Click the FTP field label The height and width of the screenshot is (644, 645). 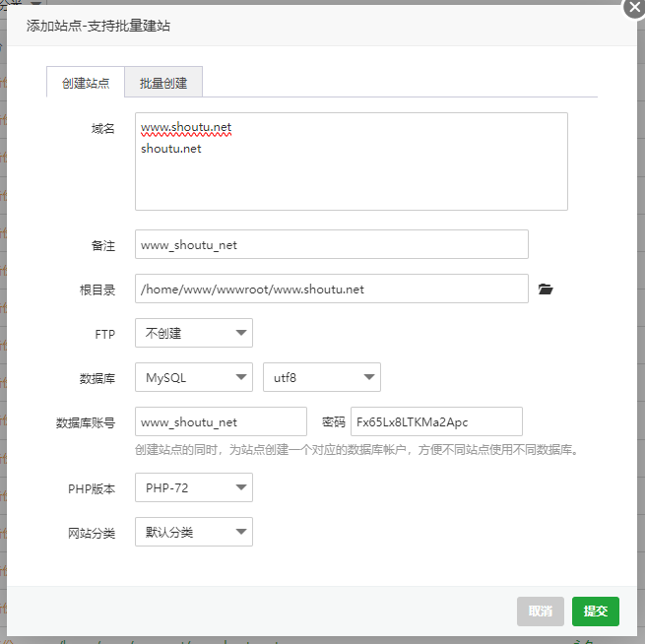[105, 335]
